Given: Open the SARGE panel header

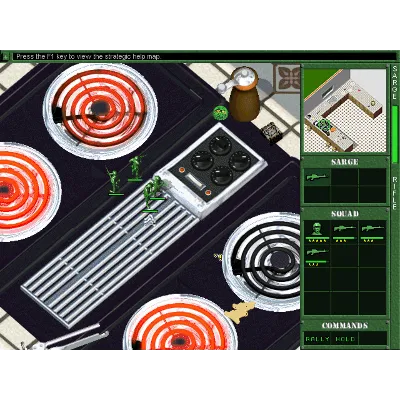Looking at the screenshot, I should [x=345, y=162].
